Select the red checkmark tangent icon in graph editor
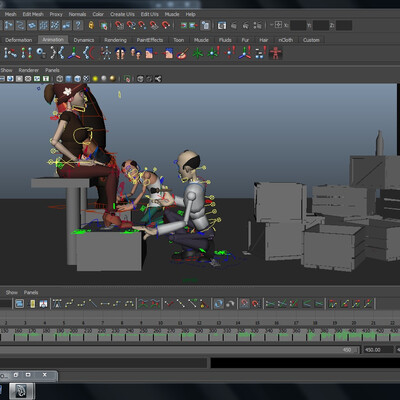This screenshot has height=400, width=400. [169, 304]
